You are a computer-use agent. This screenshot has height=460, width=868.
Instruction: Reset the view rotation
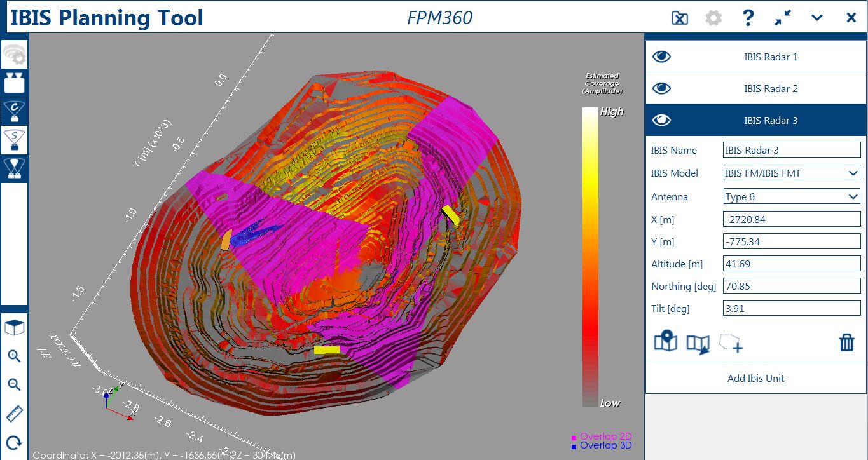[x=14, y=442]
